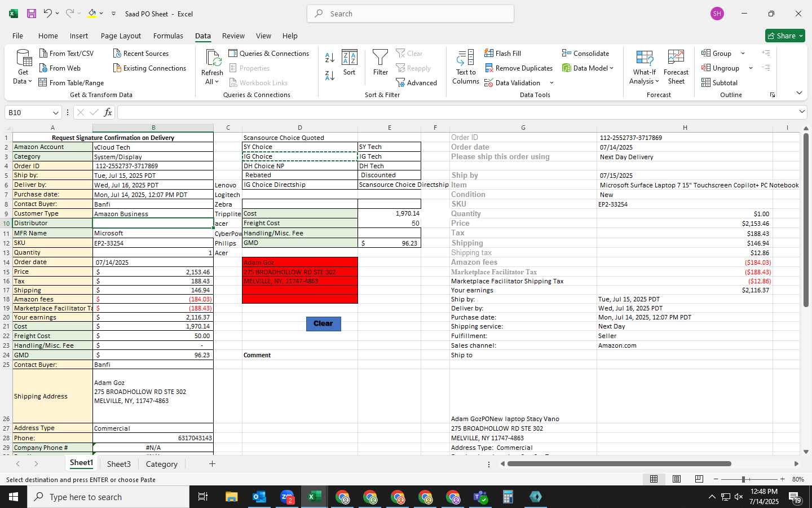Open Calculator from taskbar
This screenshot has height=508, width=812.
507,497
